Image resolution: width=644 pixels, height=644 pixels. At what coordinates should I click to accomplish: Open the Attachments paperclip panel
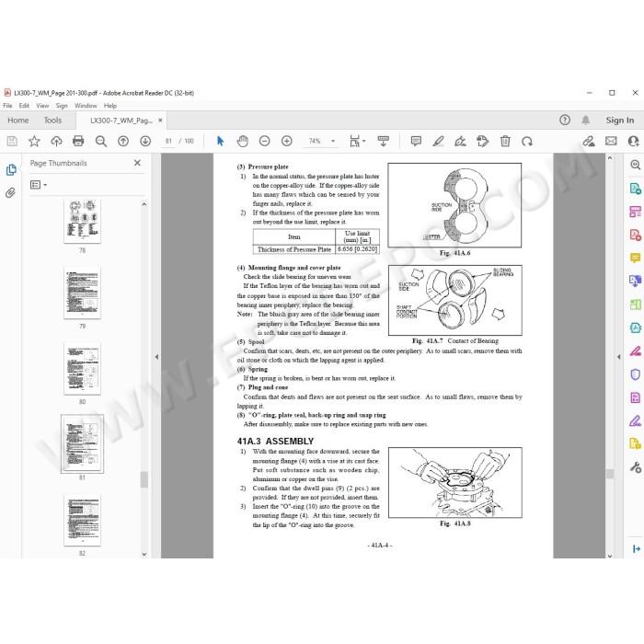tap(10, 192)
